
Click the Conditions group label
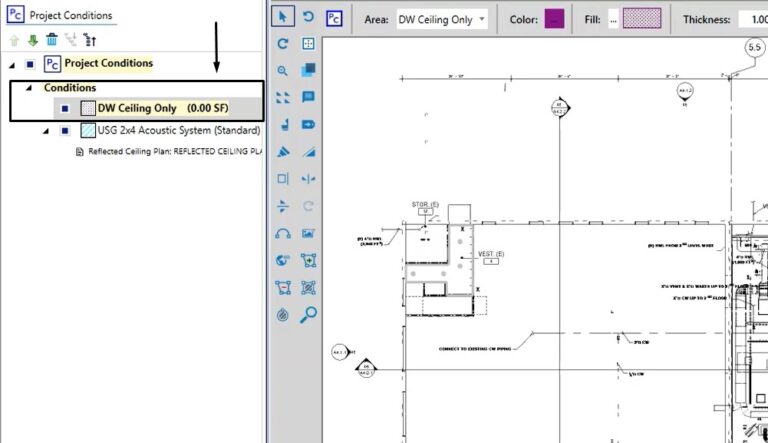pos(70,88)
